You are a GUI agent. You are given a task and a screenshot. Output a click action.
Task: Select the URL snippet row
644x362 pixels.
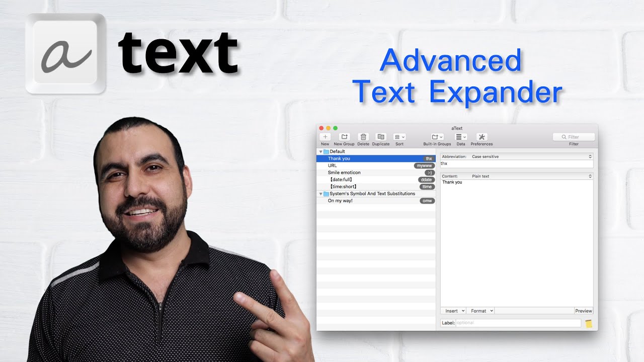[x=376, y=165]
